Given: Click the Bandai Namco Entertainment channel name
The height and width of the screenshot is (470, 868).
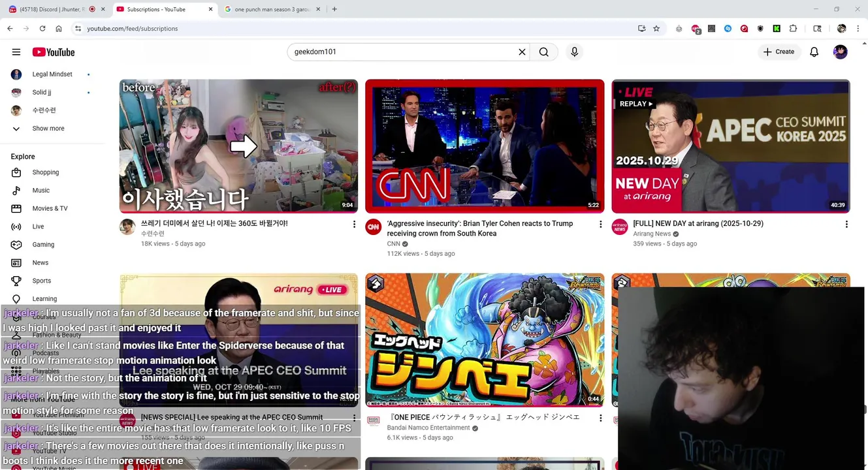Looking at the screenshot, I should coord(428,428).
